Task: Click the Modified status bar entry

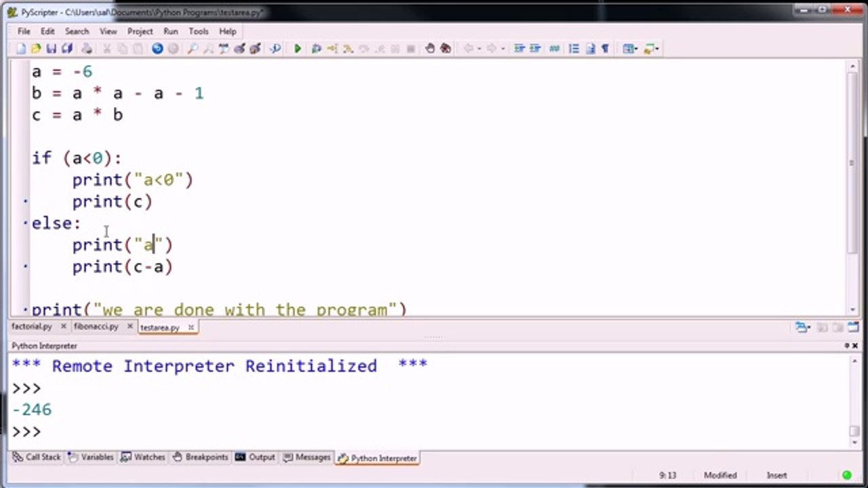Action: tap(720, 475)
